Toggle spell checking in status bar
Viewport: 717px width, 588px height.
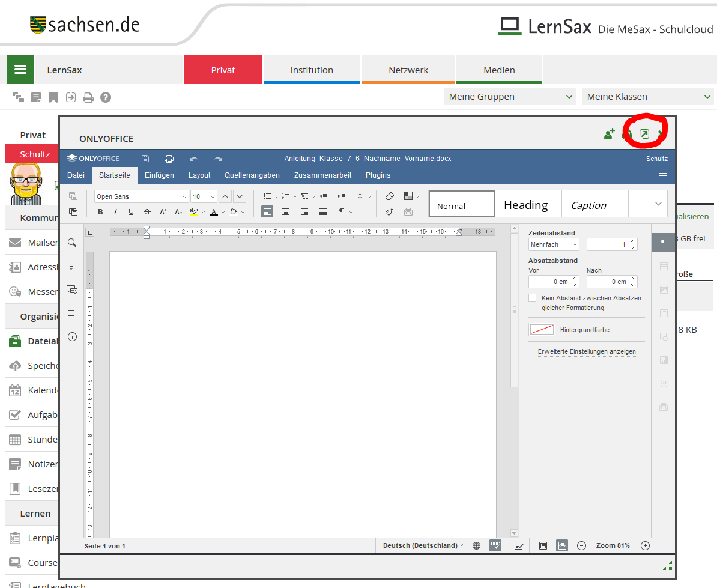[495, 545]
